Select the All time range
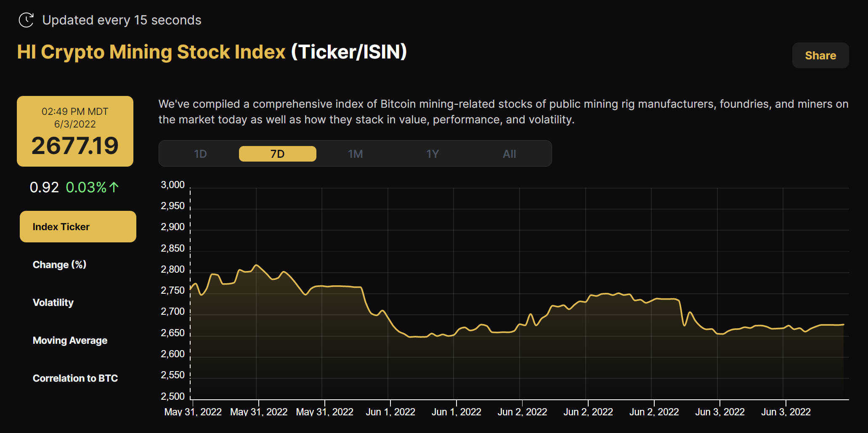This screenshot has width=868, height=433. point(509,154)
